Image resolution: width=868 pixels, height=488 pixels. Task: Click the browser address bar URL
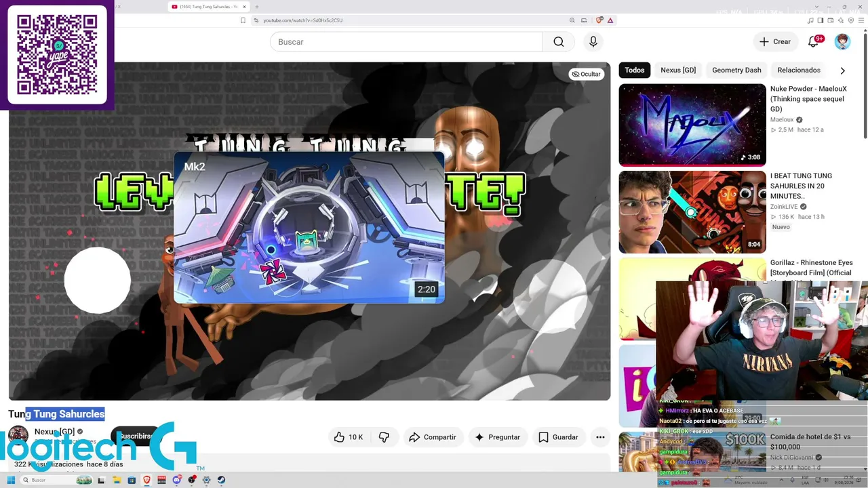click(303, 20)
